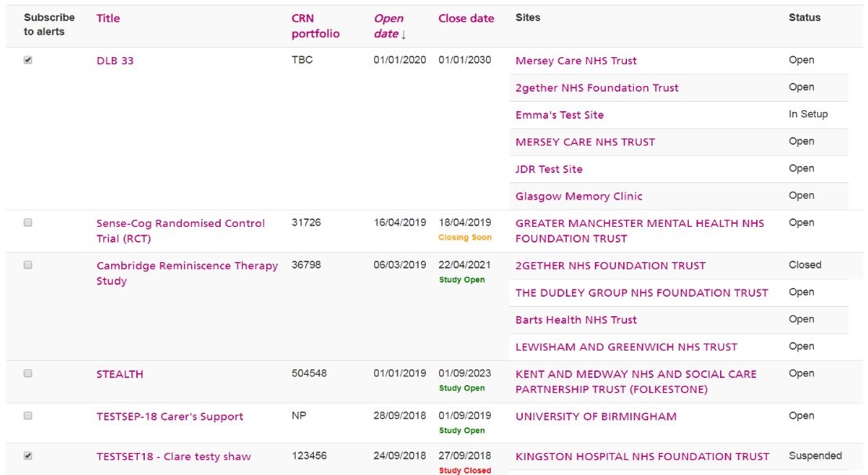The height and width of the screenshot is (475, 868).
Task: Enable alerts for Cambridge Reminiscence Therapy Study
Action: tap(28, 265)
